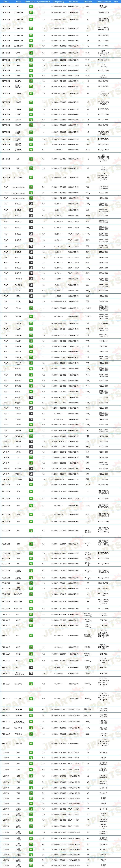Click the belt icon for Citroen Xantia Break

31,86
